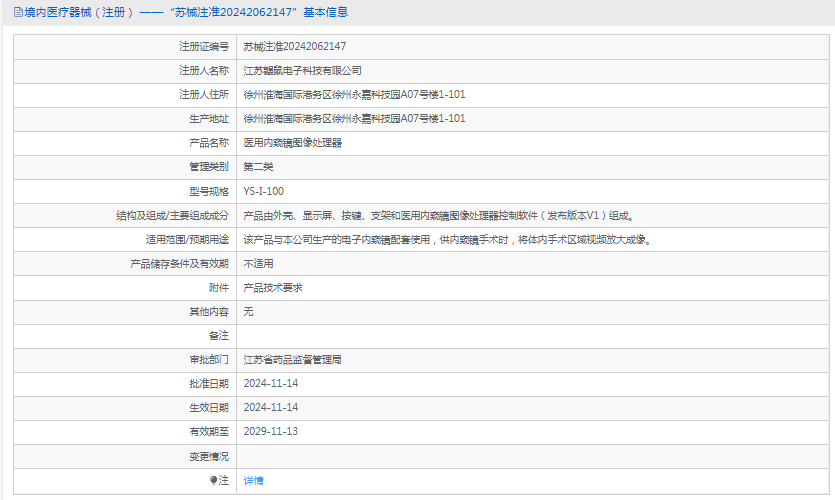Click the 注册证编号 row label

[204, 47]
